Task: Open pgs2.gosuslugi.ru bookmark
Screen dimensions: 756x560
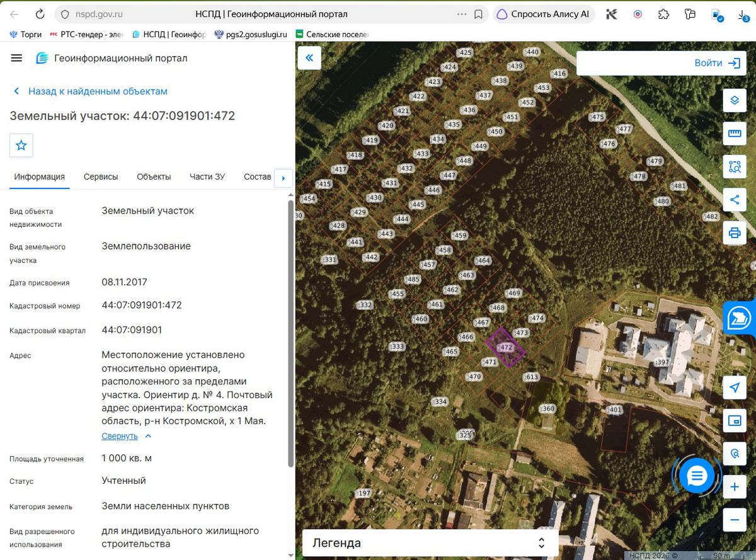Action: [251, 35]
